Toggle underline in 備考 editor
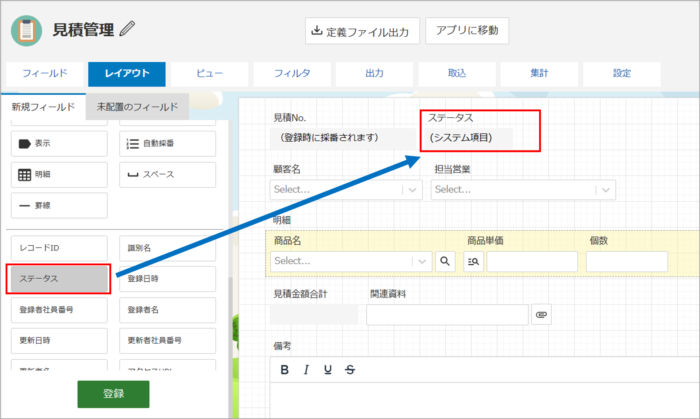Screen dimensions: 700x419 [x=328, y=370]
